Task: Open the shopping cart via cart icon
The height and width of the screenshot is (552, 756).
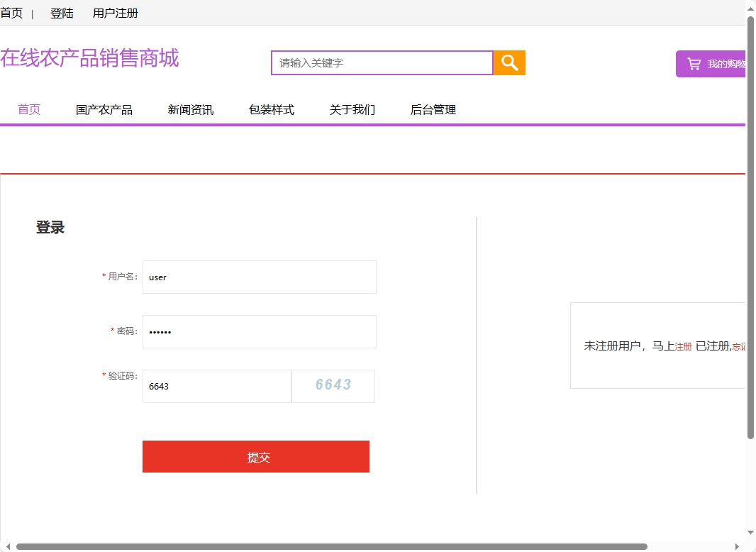Action: click(x=693, y=63)
